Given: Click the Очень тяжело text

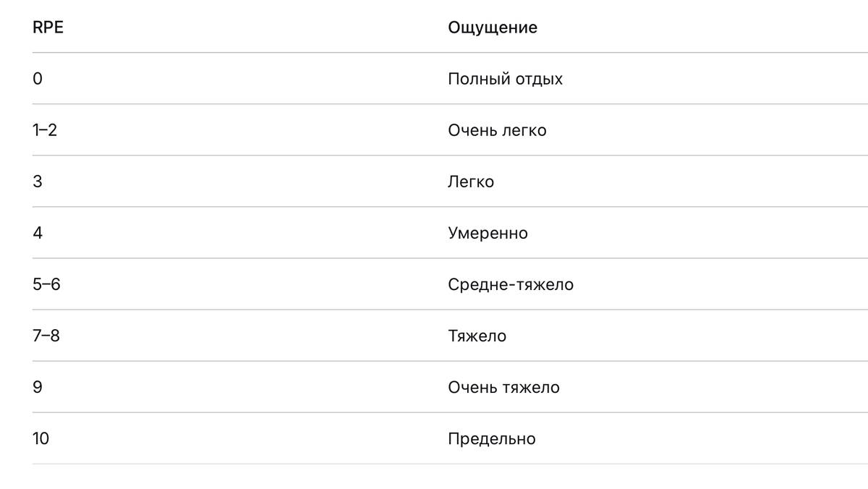Looking at the screenshot, I should click(x=503, y=387).
